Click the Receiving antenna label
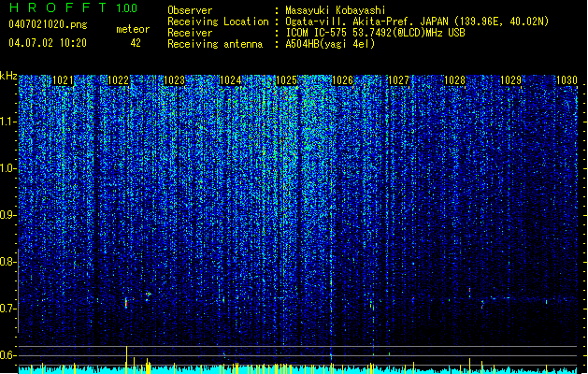 pos(215,44)
